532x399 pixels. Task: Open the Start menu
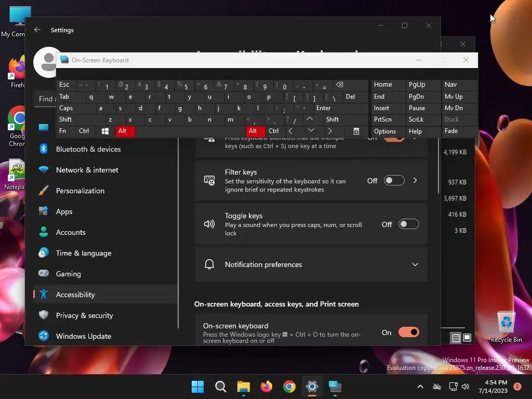pyautogui.click(x=197, y=387)
